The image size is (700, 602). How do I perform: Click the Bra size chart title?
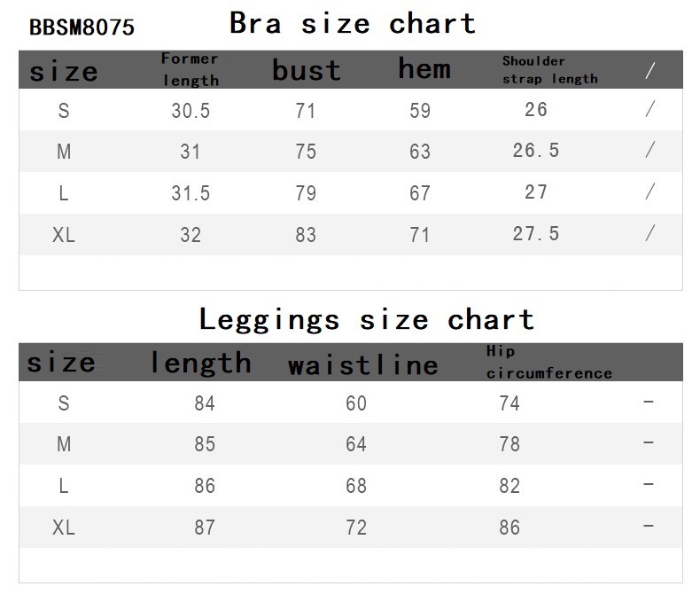(353, 23)
